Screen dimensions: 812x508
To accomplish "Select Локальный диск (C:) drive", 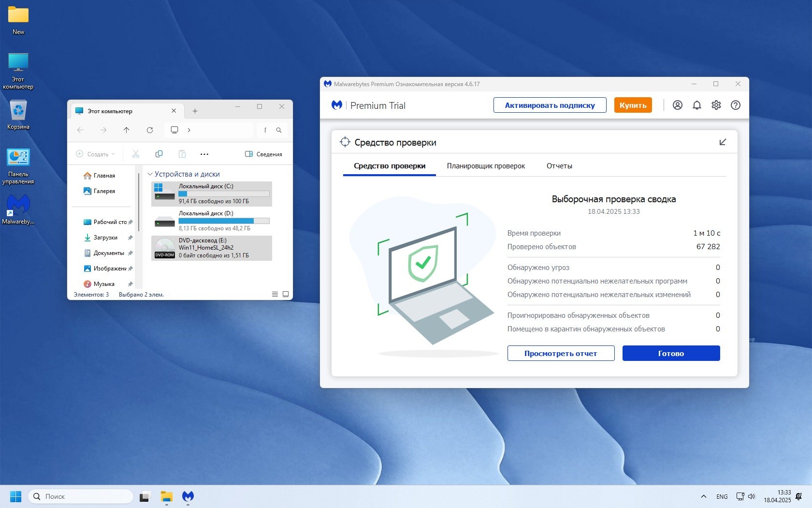I will (x=212, y=194).
